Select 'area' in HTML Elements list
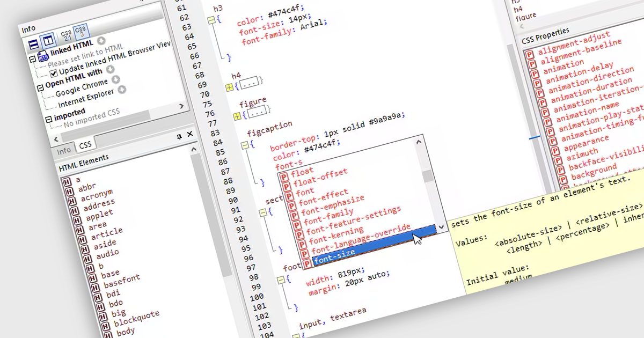The image size is (644, 338). tap(97, 226)
